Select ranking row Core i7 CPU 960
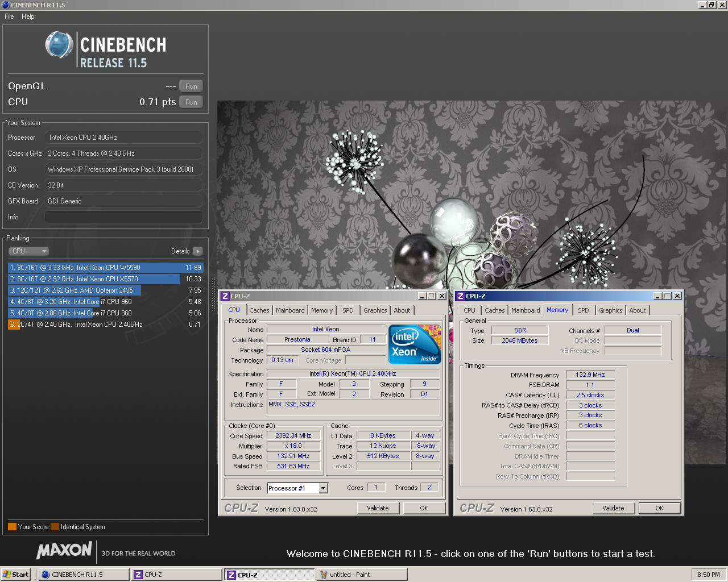Screen dimensions: 728x582 click(106, 302)
